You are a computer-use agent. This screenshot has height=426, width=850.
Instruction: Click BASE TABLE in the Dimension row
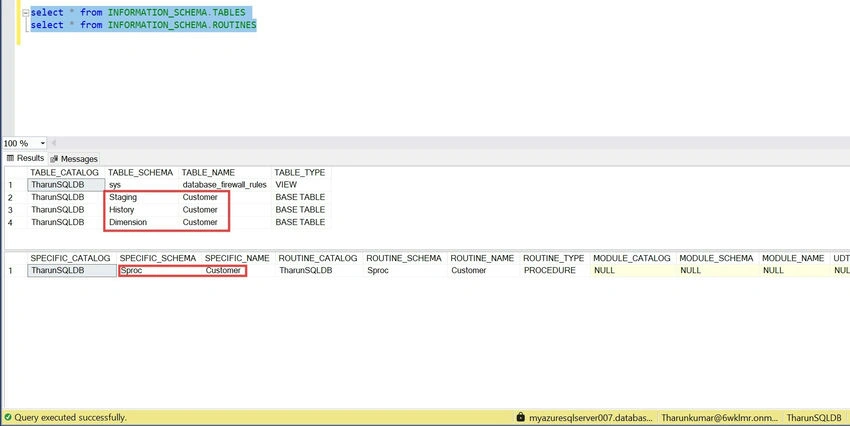pyautogui.click(x=300, y=222)
